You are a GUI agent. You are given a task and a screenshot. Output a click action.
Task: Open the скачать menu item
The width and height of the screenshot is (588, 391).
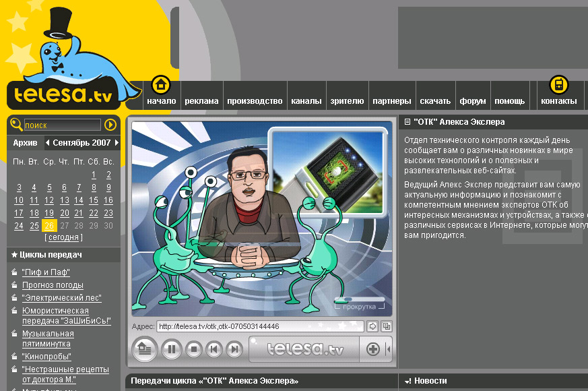pos(435,101)
